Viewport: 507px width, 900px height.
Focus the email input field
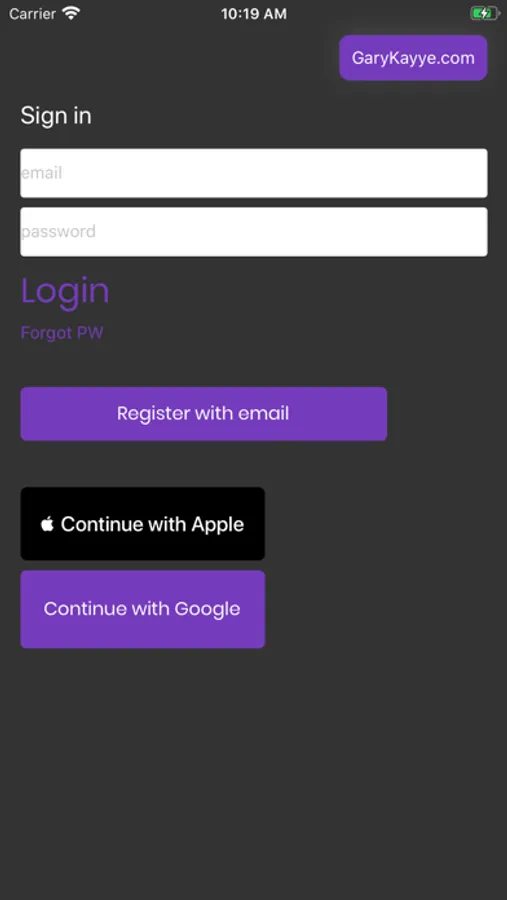click(254, 173)
